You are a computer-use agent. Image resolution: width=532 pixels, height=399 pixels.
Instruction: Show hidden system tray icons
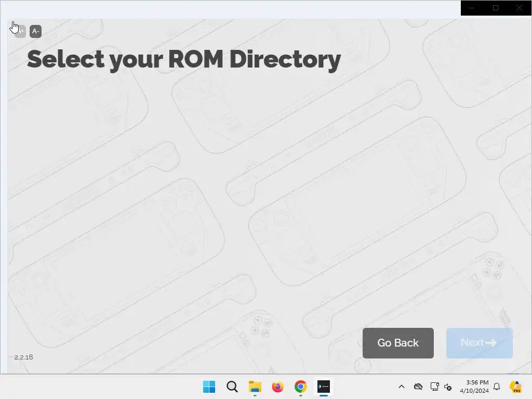point(402,387)
